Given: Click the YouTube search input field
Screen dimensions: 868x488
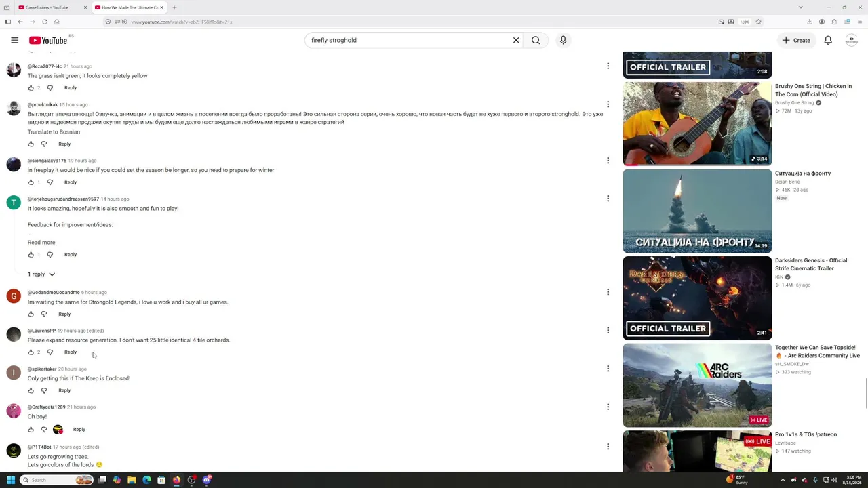Looking at the screenshot, I should (x=409, y=40).
